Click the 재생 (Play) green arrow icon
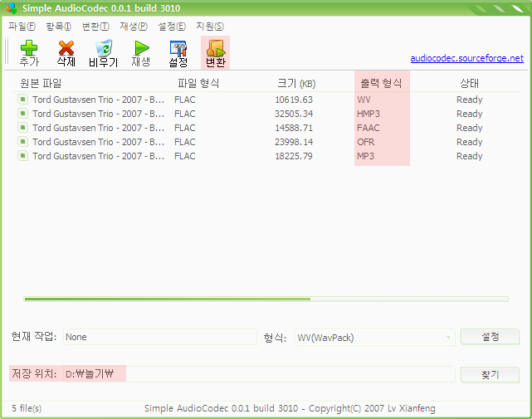Image resolution: width=532 pixels, height=419 pixels. (141, 48)
